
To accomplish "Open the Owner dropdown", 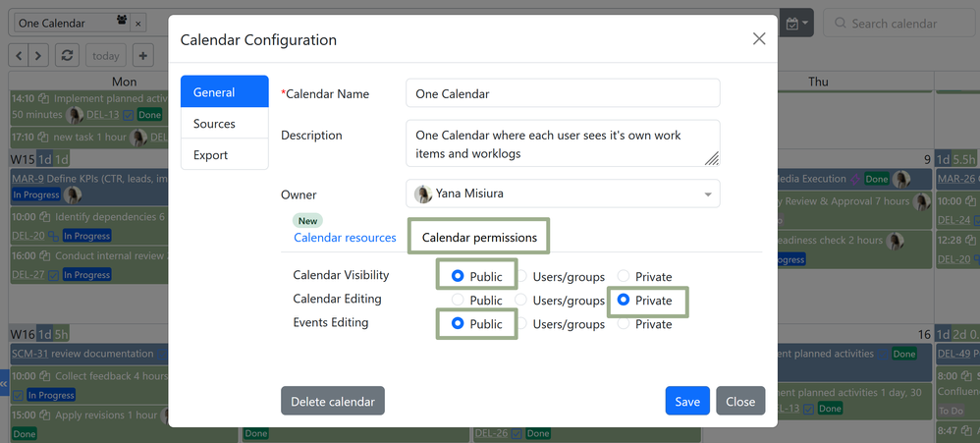I will tap(563, 194).
